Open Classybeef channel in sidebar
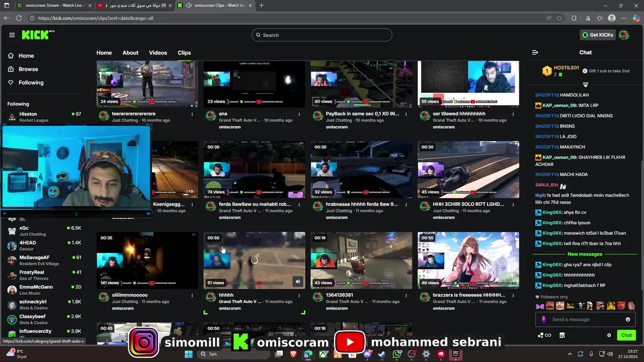Image resolution: width=644 pixels, height=362 pixels. (x=44, y=319)
